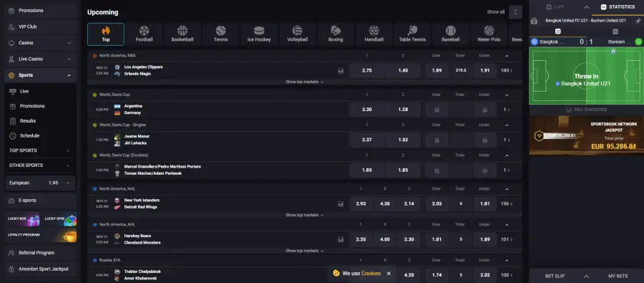Open the Cookies policy link
The width and height of the screenshot is (644, 283).
tap(371, 274)
